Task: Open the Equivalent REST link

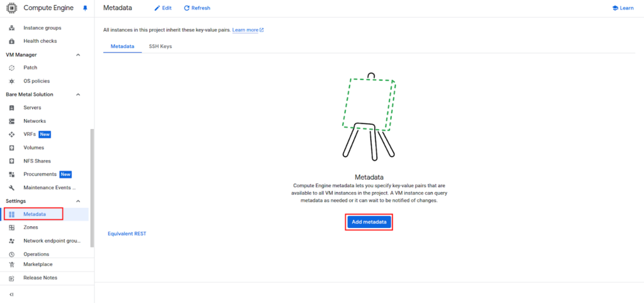Action: pos(127,234)
